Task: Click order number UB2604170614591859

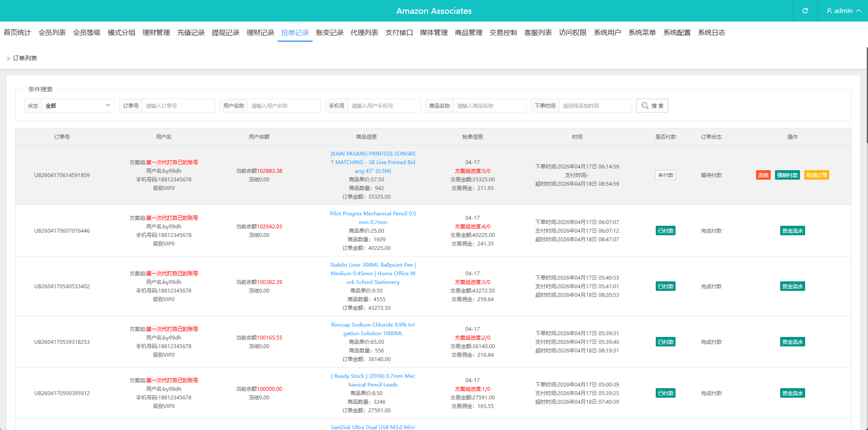Action: (62, 175)
